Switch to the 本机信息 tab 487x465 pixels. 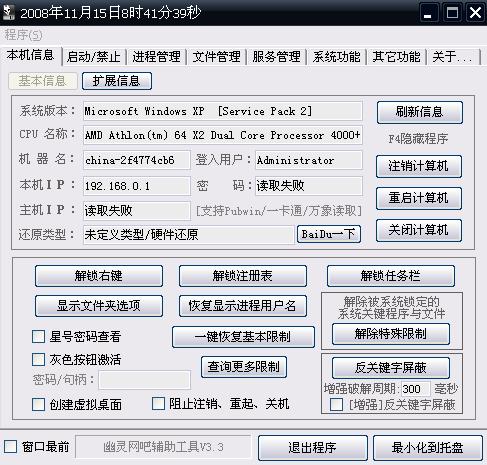(30, 55)
